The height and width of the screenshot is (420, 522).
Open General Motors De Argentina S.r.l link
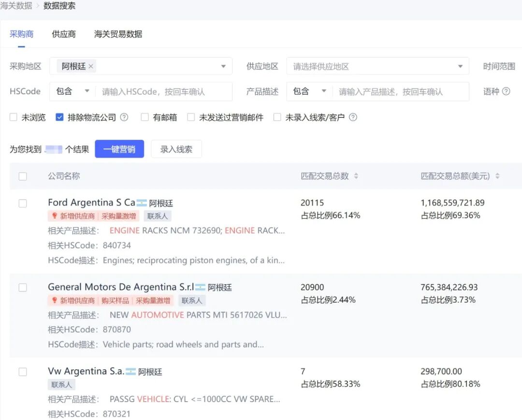tap(121, 287)
